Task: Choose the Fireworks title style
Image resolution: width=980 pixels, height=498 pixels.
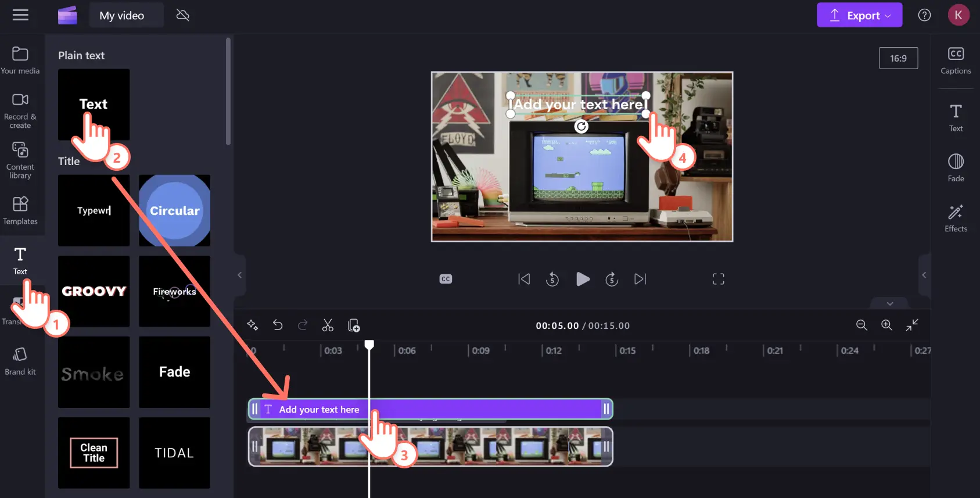Action: point(174,291)
